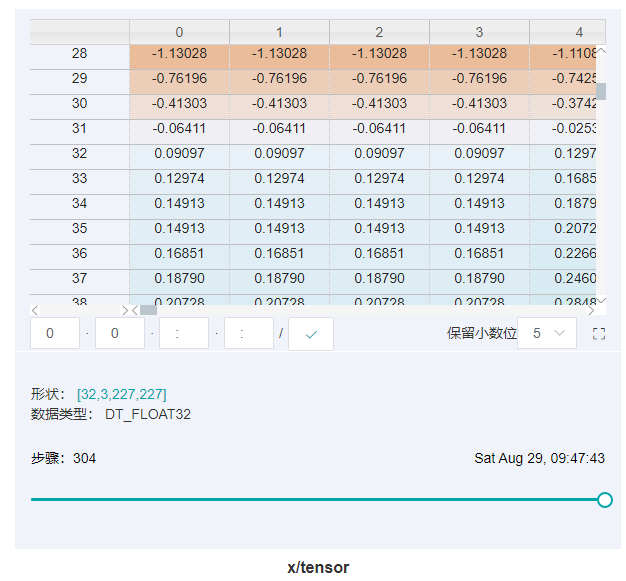Click cell 0.16851 in row 36, column 2
Viewport: 626px width, 581px height.
[x=379, y=254]
